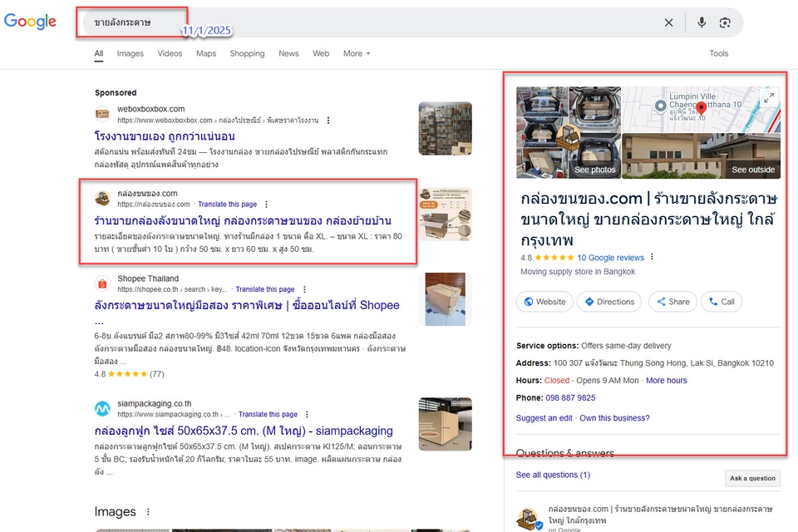Click the Ask a question button
The image size is (798, 532).
[752, 478]
